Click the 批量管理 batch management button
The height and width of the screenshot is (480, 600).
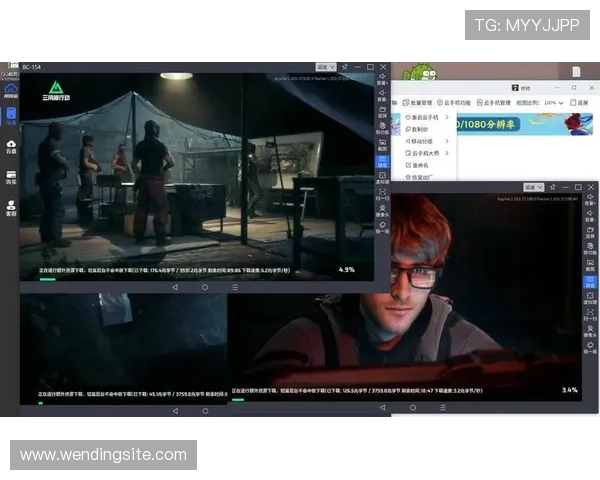pyautogui.click(x=420, y=102)
